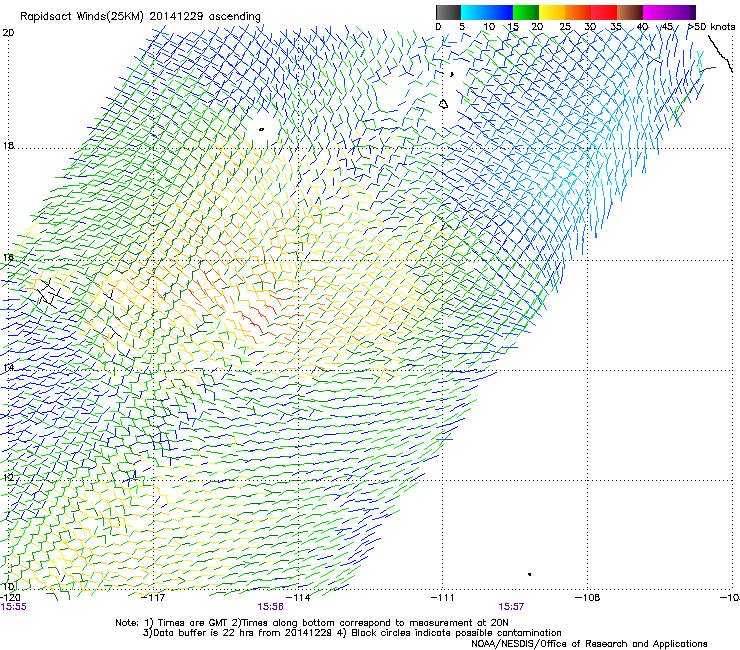Click the green 15-20 knots legend segment
The width and height of the screenshot is (740, 650).
[526, 12]
